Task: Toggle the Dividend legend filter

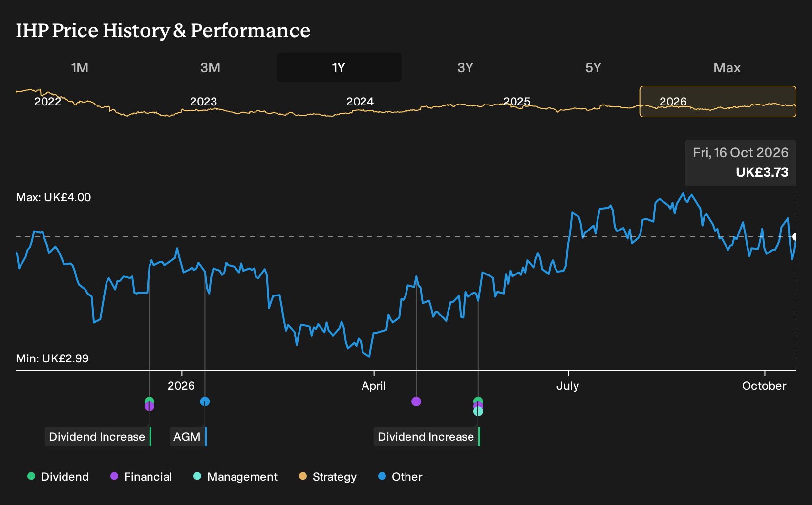Action: 58,477
